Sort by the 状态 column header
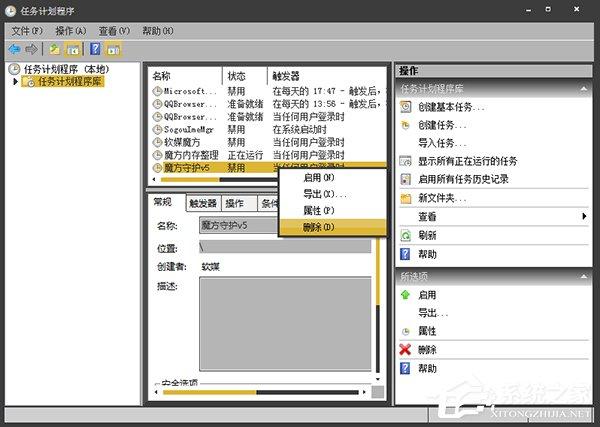 pos(245,76)
